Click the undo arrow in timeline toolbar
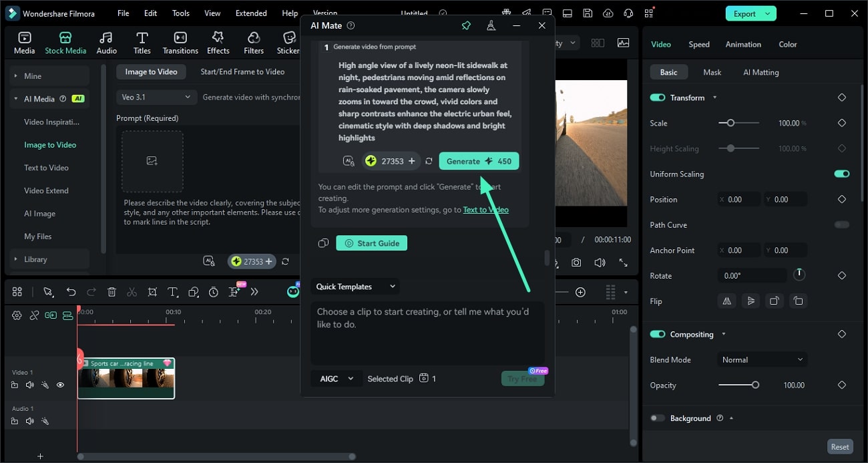Viewport: 868px width, 463px height. click(71, 292)
